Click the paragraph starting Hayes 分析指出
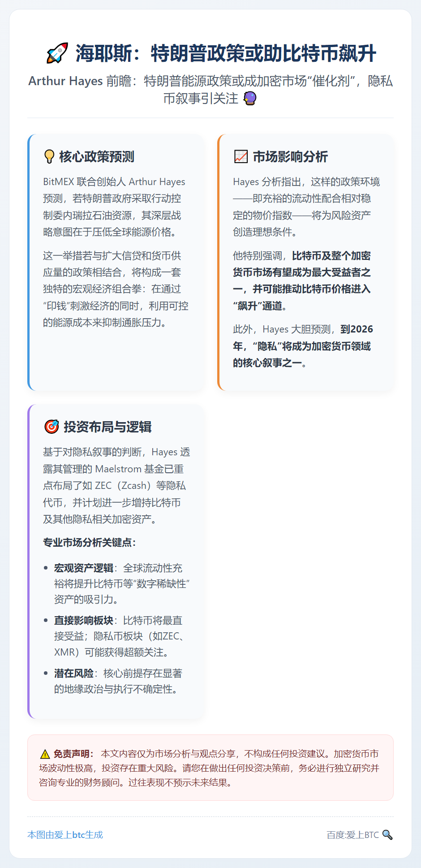Image resolution: width=421 pixels, height=868 pixels. tap(306, 207)
